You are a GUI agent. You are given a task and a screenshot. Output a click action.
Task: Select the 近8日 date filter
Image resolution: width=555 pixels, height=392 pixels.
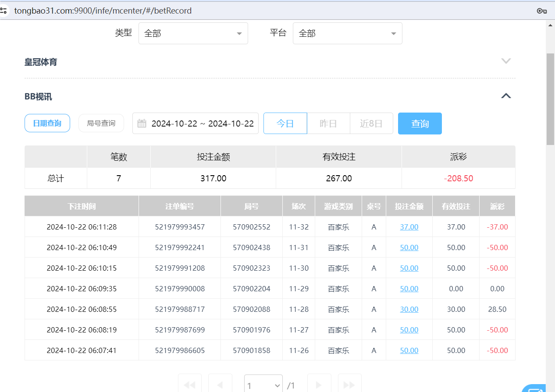[371, 124]
